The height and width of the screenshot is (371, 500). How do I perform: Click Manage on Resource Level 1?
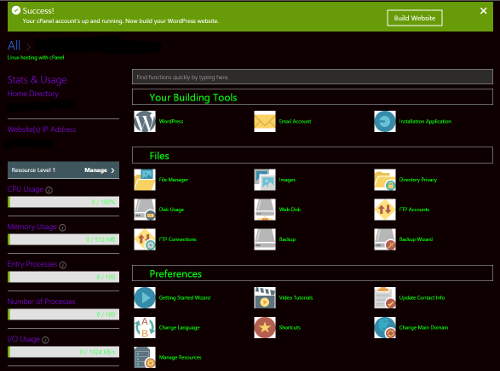point(99,170)
